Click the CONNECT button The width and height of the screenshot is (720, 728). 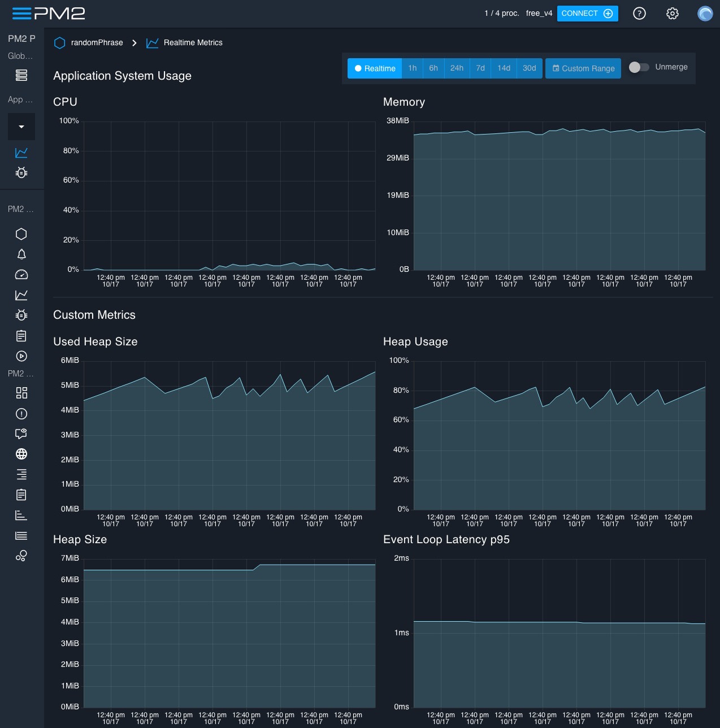tap(588, 14)
